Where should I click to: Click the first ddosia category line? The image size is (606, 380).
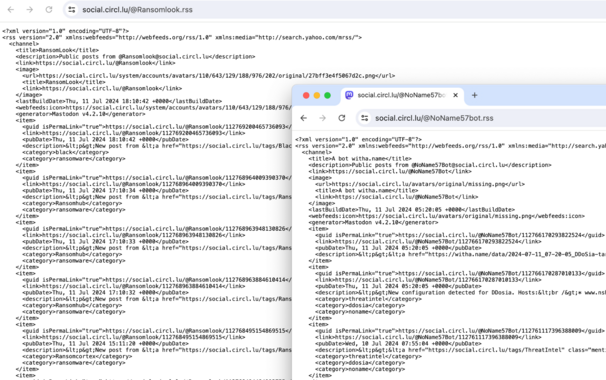[360, 305]
